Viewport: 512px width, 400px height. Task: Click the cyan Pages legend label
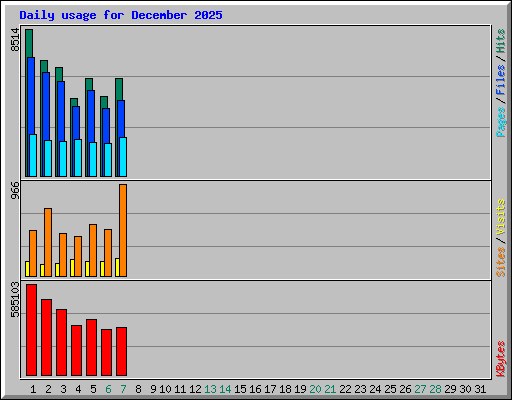(x=500, y=122)
